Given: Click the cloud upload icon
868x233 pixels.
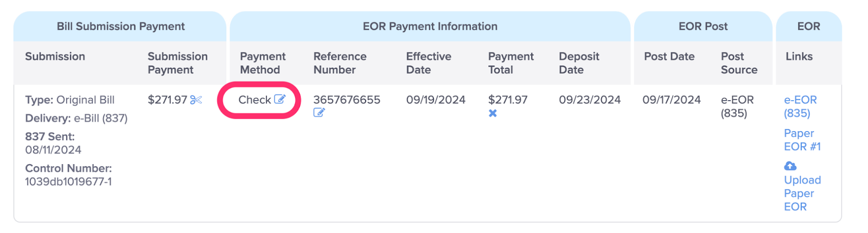Looking at the screenshot, I should [x=790, y=166].
